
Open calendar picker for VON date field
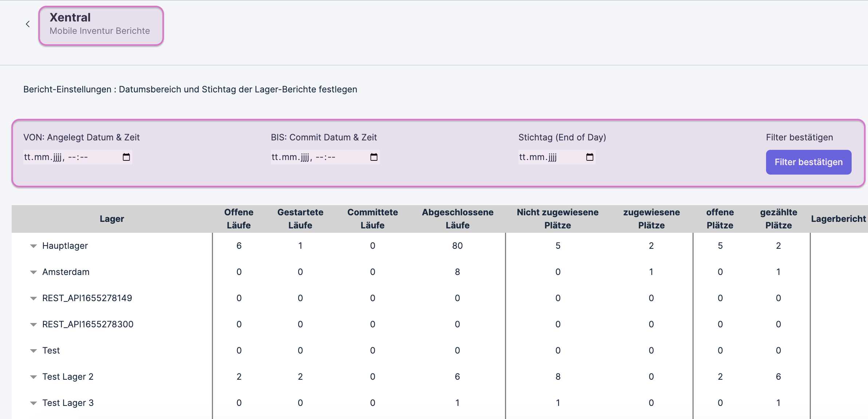click(x=126, y=157)
